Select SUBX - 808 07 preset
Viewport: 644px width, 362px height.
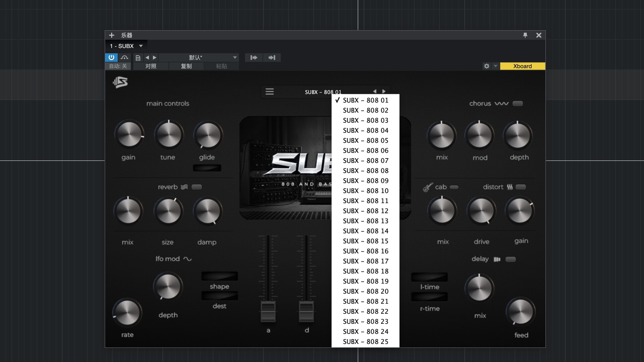[365, 161]
